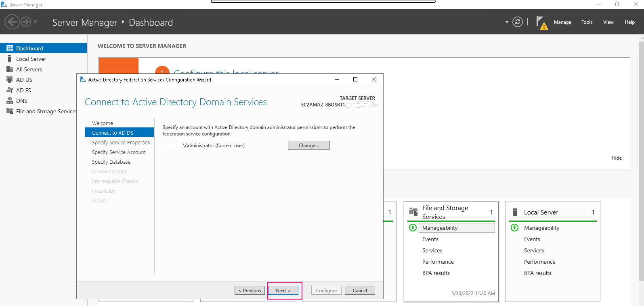This screenshot has height=306, width=644.
Task: Select Specify Service Account wizard step
Action: [119, 152]
